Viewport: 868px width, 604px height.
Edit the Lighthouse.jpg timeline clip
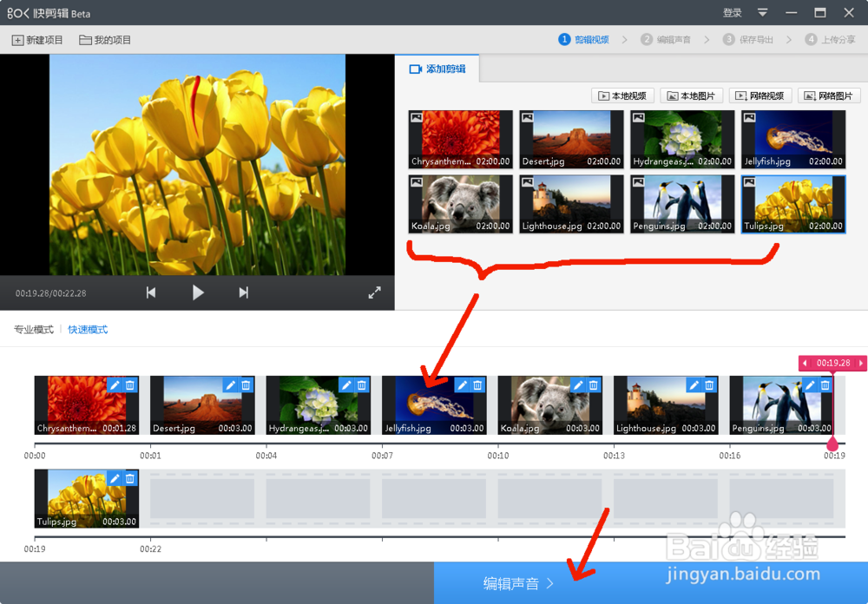click(x=694, y=385)
